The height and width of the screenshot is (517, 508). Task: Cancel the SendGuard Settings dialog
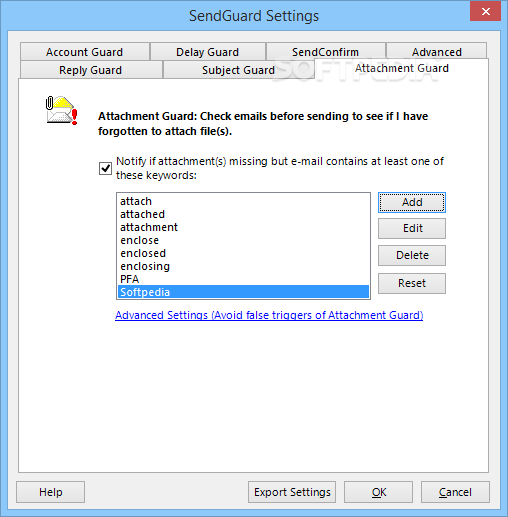coord(455,492)
